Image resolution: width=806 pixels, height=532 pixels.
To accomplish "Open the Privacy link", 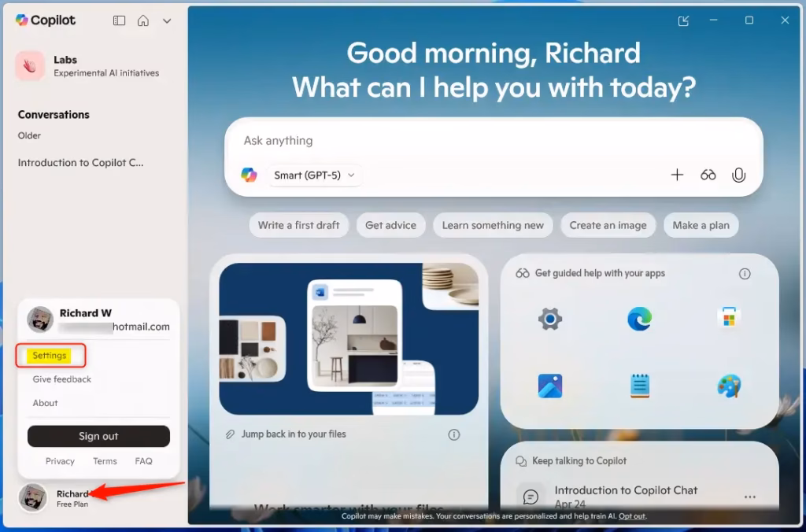I will pos(60,461).
